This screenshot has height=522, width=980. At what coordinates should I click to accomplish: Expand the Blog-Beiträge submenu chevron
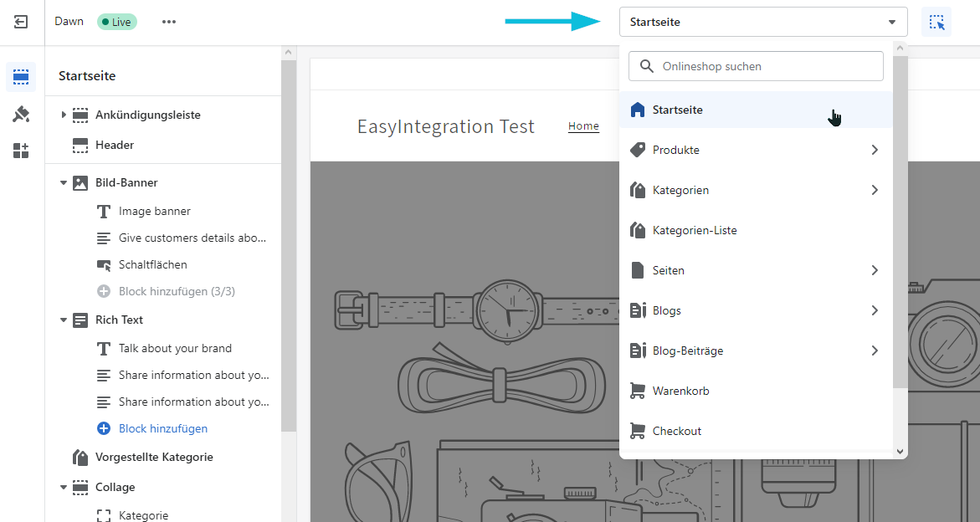pyautogui.click(x=875, y=351)
